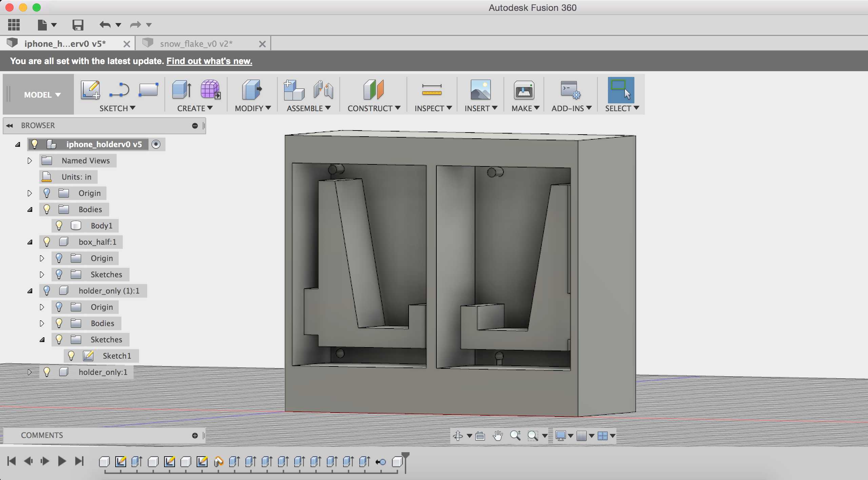The image size is (868, 480).
Task: Click the Look At icon
Action: click(x=480, y=436)
